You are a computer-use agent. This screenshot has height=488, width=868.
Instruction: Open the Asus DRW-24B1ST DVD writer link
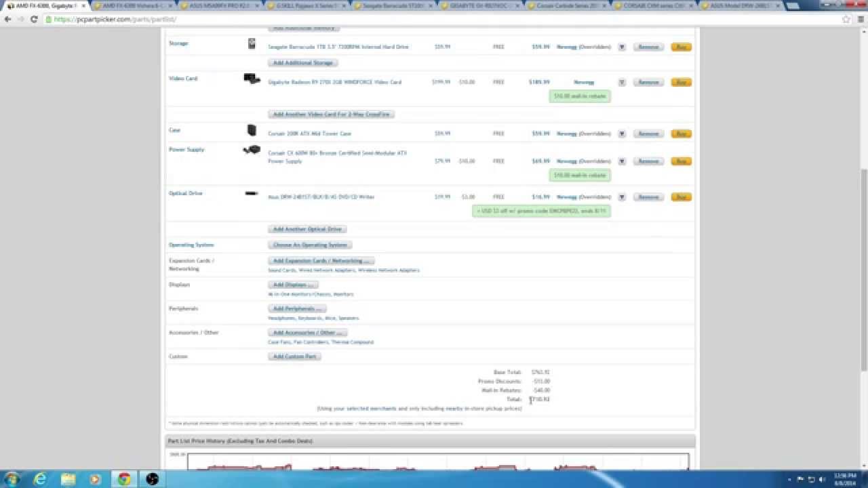321,197
